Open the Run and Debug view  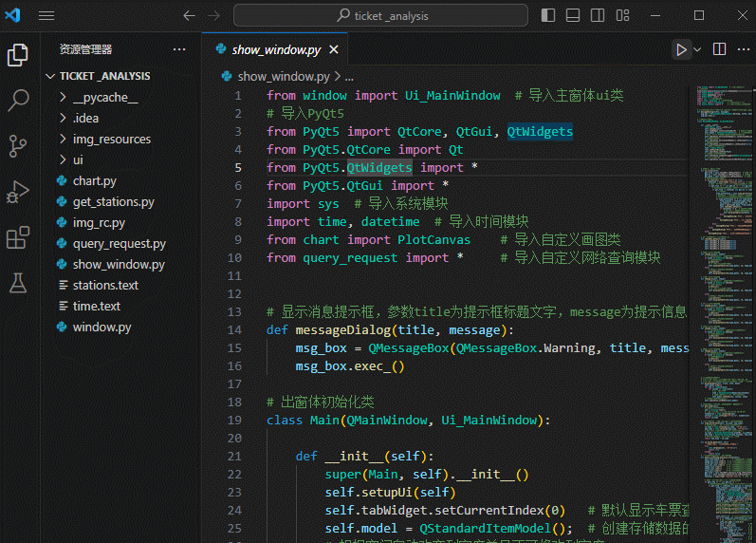coord(18,192)
